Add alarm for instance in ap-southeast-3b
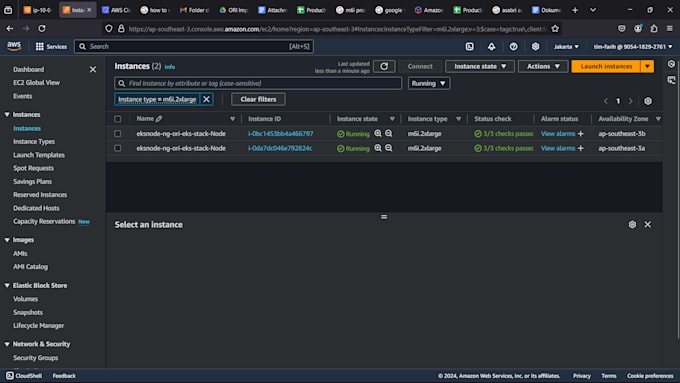680x383 pixels. pyautogui.click(x=581, y=134)
